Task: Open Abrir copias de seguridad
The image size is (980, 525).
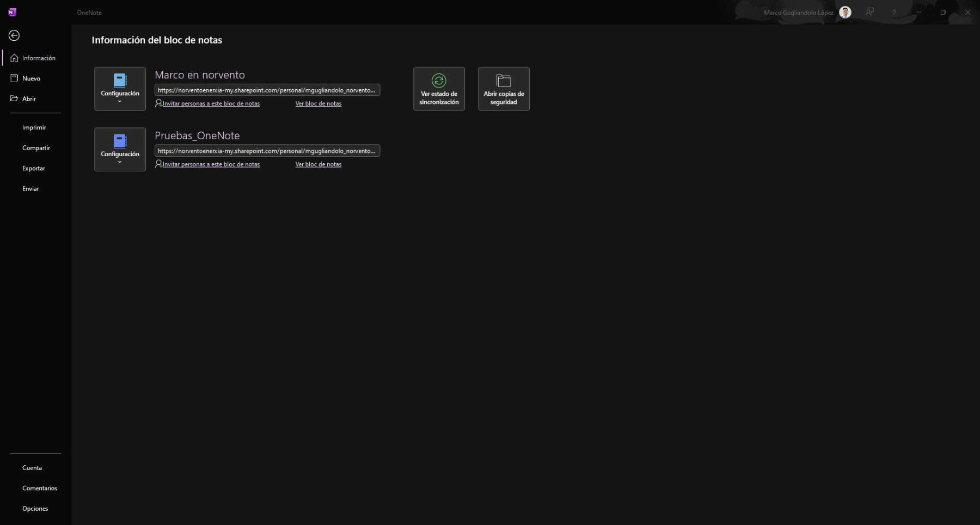Action: point(504,89)
